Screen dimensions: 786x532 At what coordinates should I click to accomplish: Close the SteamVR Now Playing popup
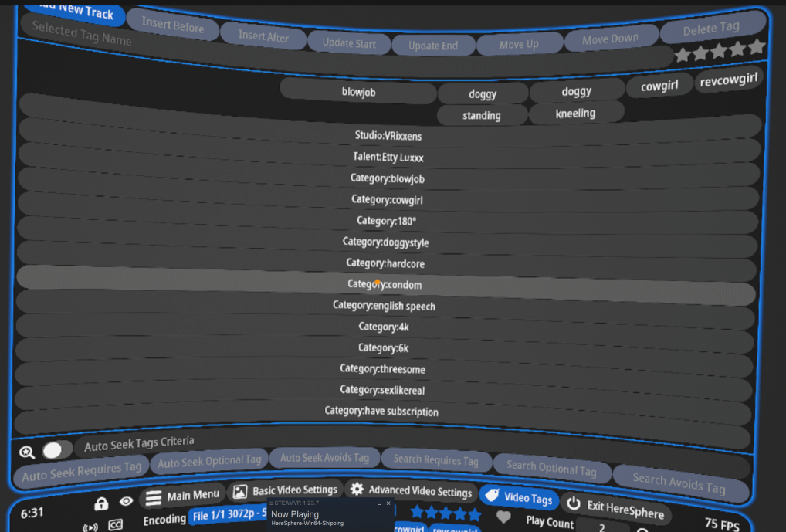coord(388,503)
